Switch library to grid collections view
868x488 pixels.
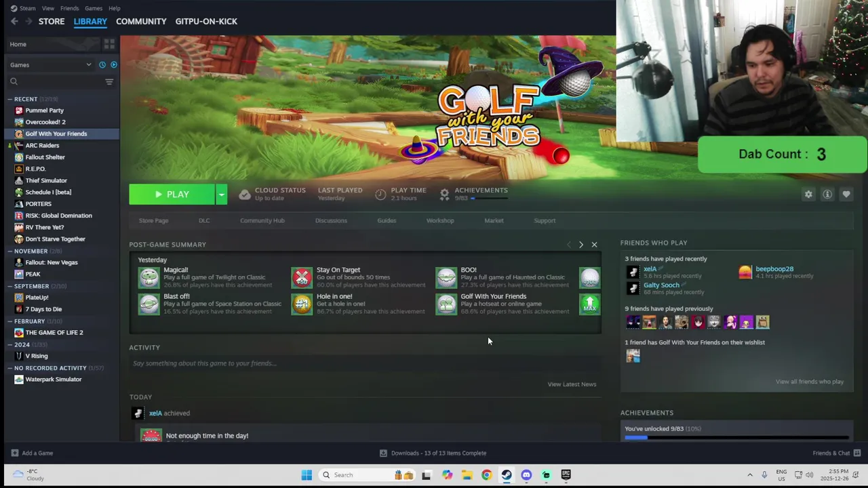click(109, 44)
